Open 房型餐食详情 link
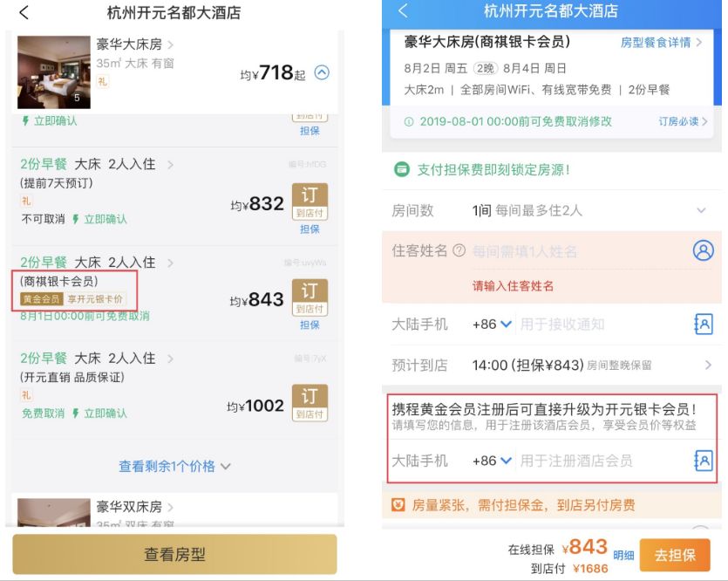Screen dimensions: 728x581 click(661, 43)
